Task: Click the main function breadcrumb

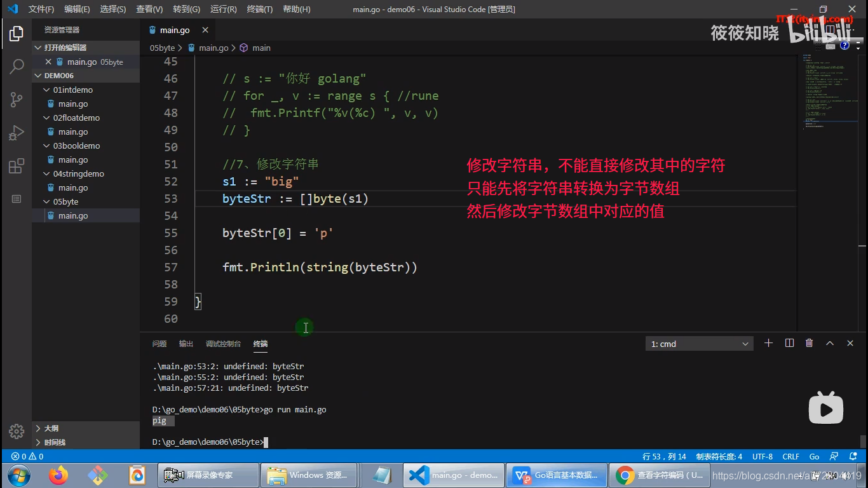Action: (x=255, y=48)
